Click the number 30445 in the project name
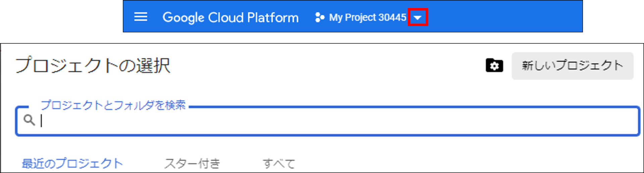The width and height of the screenshot is (644, 173). 392,17
